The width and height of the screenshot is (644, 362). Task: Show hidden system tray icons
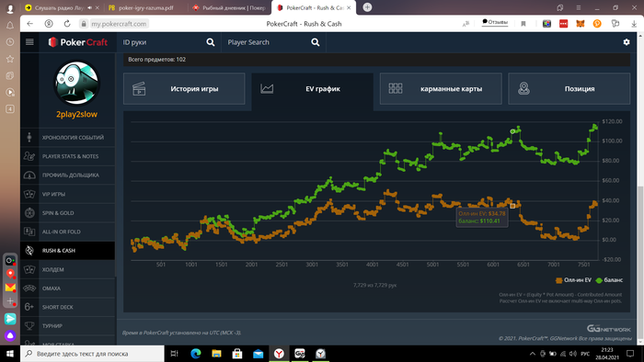coord(533,354)
